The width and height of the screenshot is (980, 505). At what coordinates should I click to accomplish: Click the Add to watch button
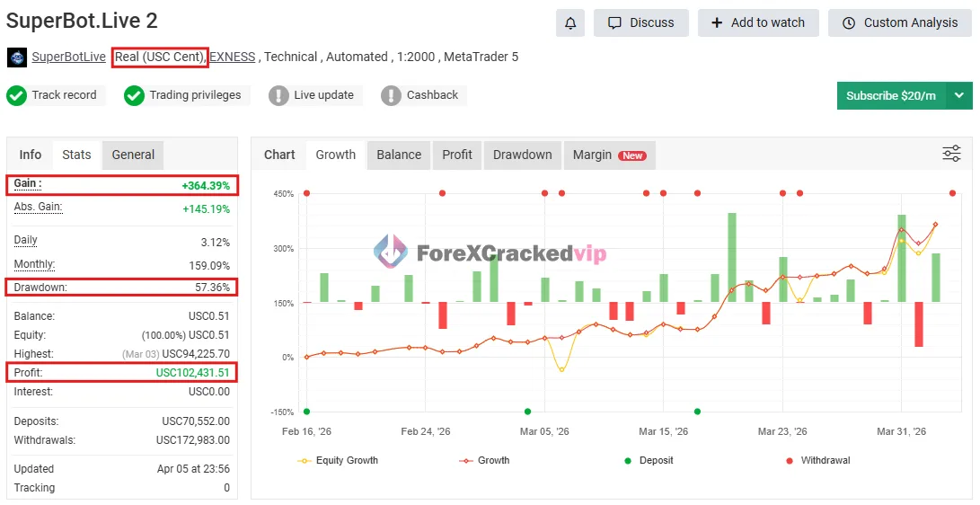point(757,22)
